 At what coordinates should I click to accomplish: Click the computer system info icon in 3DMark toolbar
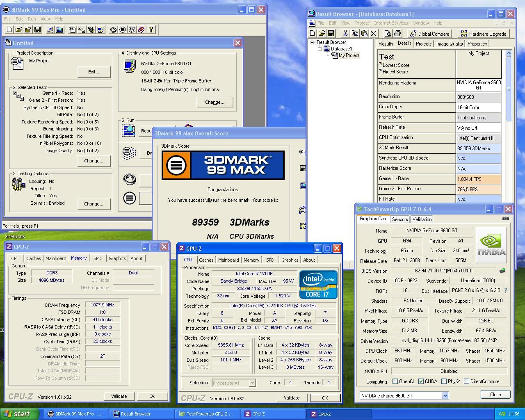pos(50,30)
